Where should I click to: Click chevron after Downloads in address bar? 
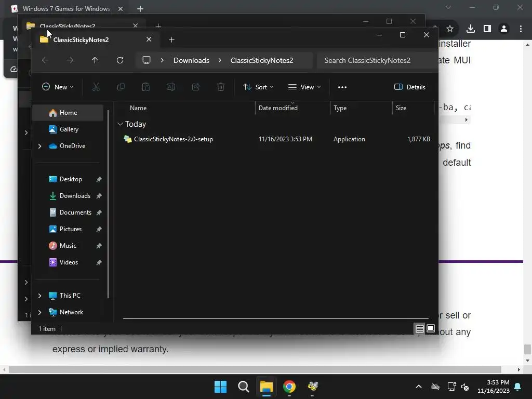(220, 60)
